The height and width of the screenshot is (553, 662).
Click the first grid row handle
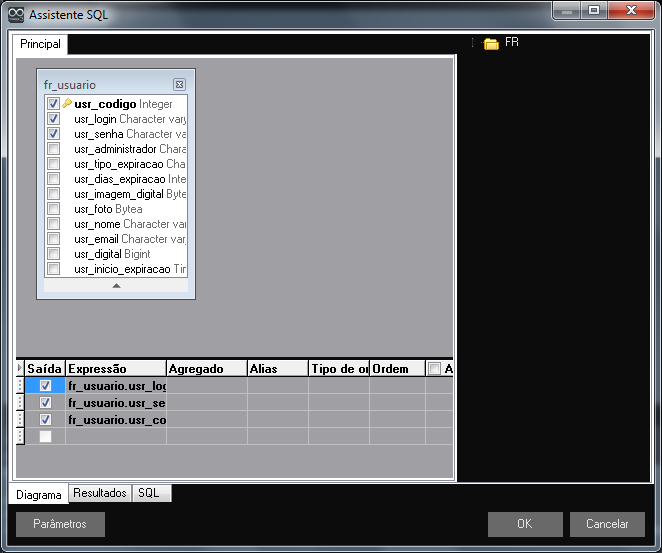[21, 385]
